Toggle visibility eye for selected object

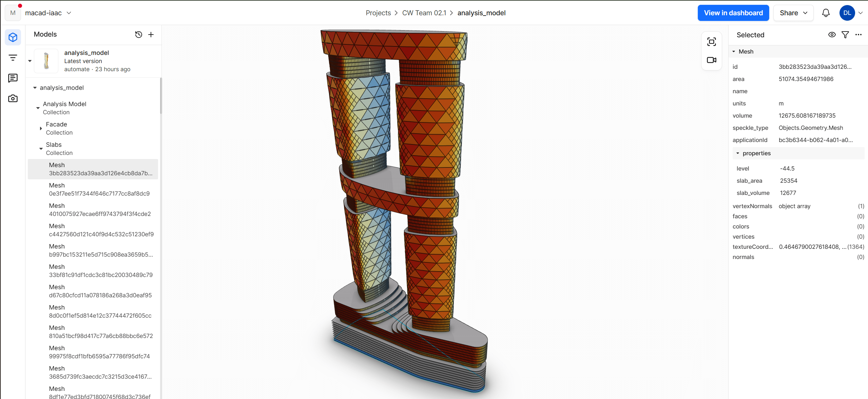832,35
